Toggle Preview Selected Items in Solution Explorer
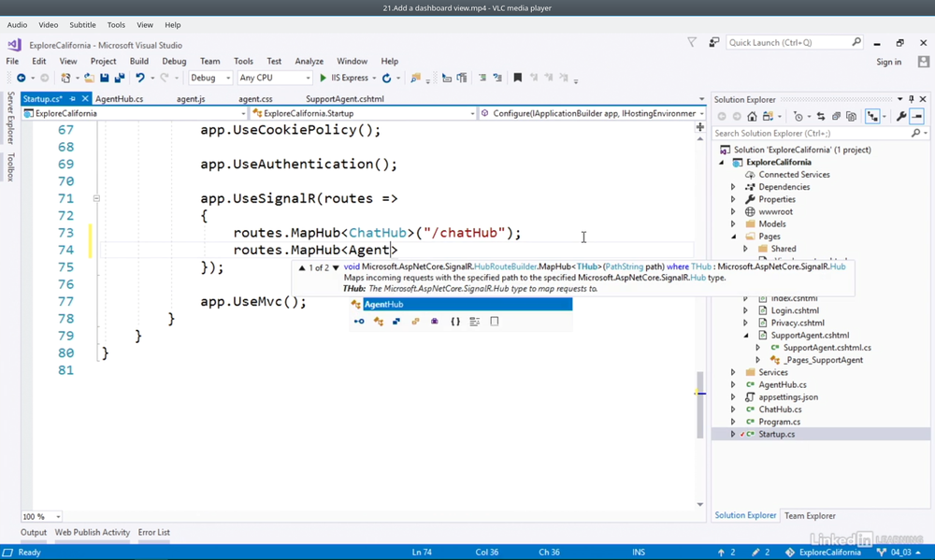935x560 pixels. (x=917, y=117)
